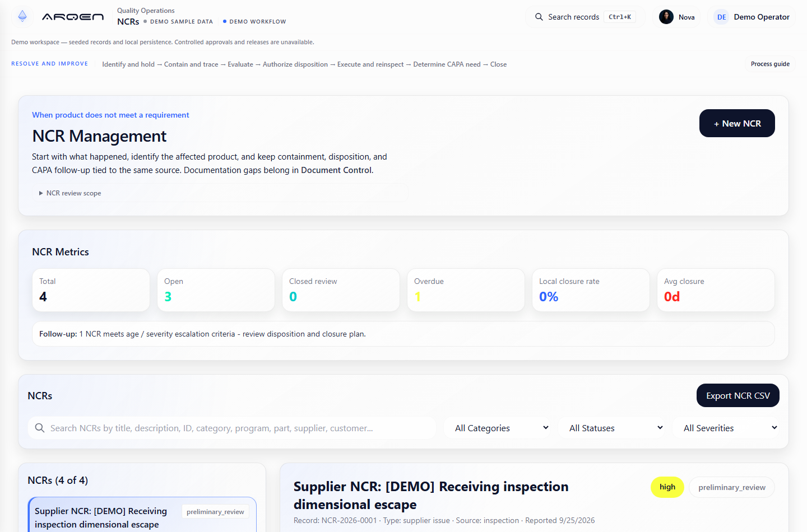This screenshot has height=532, width=807.
Task: Click 'When product does not meet a requirement' text
Action: click(x=110, y=115)
